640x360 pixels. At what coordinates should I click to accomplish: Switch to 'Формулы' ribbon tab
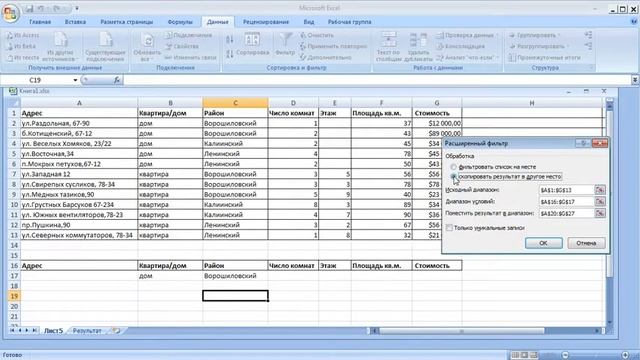point(180,22)
